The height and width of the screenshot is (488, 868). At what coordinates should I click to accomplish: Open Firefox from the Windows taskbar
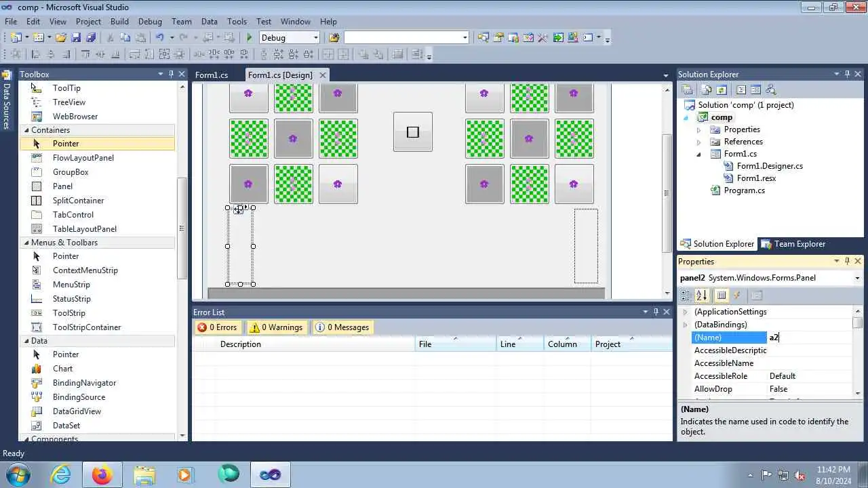click(x=102, y=474)
